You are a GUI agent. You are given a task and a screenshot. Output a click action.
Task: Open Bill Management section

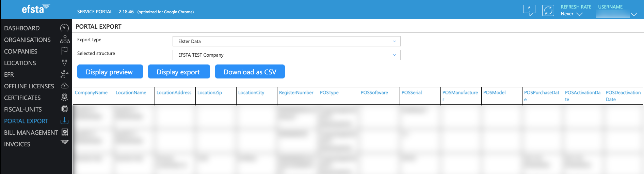[31, 132]
